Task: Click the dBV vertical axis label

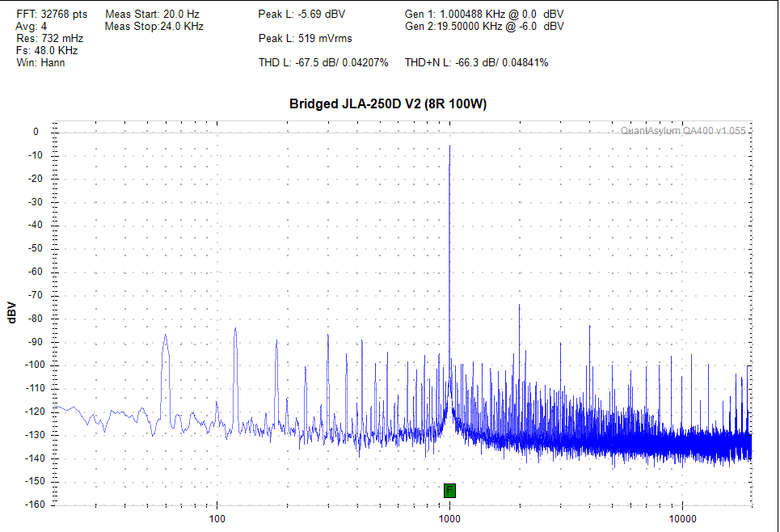Action: [12, 313]
